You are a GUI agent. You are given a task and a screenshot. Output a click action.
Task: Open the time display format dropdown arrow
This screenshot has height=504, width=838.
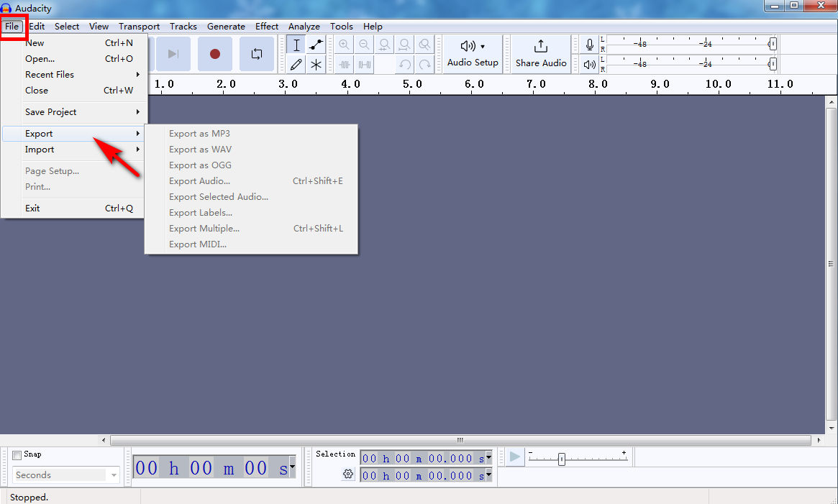point(292,467)
